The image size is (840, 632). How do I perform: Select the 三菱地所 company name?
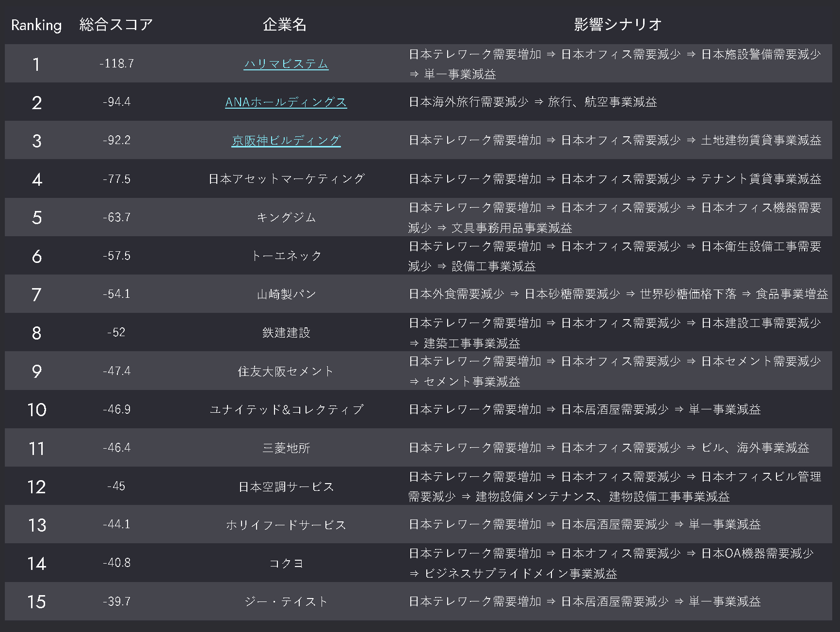(x=286, y=448)
